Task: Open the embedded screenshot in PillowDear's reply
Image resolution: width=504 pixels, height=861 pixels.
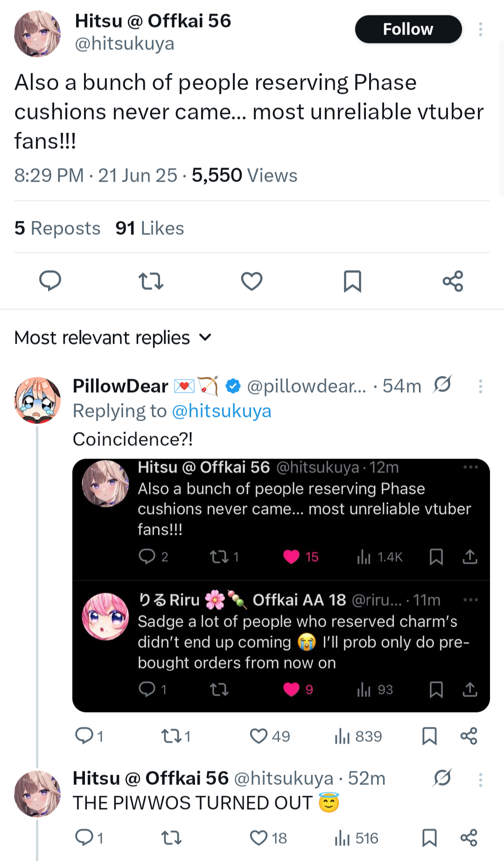Action: coord(281,586)
